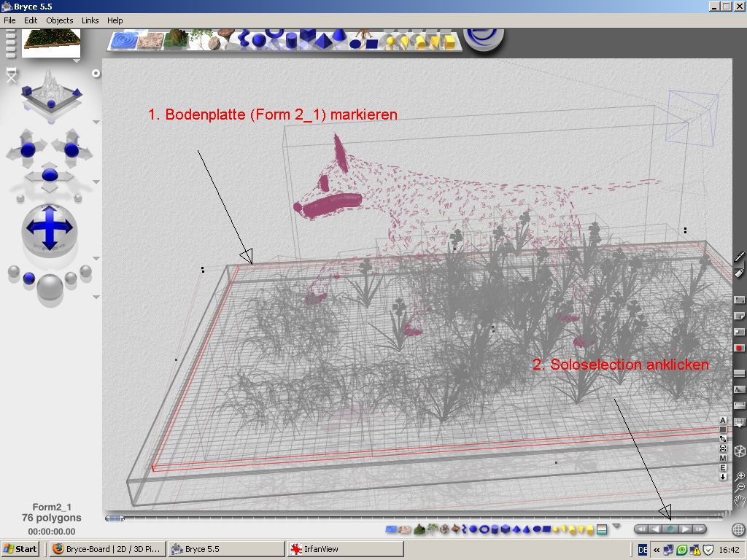
Task: Click the Windows Start button
Action: pos(20,549)
